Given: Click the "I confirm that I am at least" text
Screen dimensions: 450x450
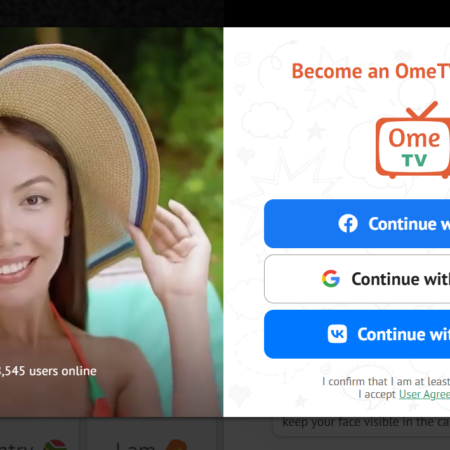Looking at the screenshot, I should [386, 381].
